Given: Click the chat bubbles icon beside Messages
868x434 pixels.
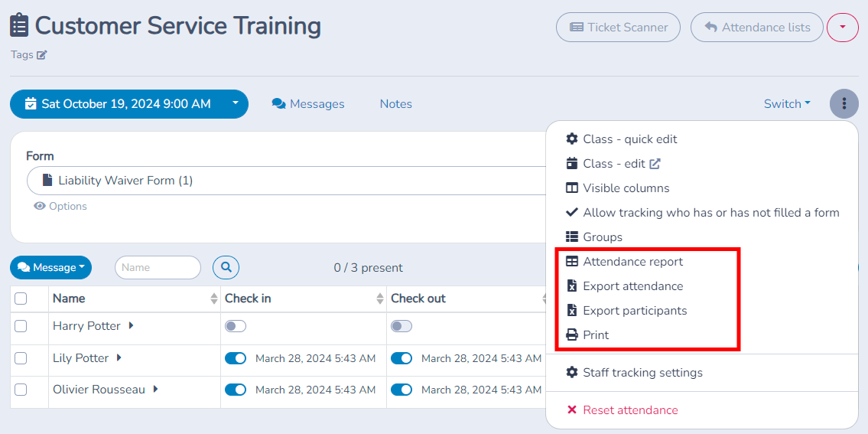Looking at the screenshot, I should [x=279, y=104].
